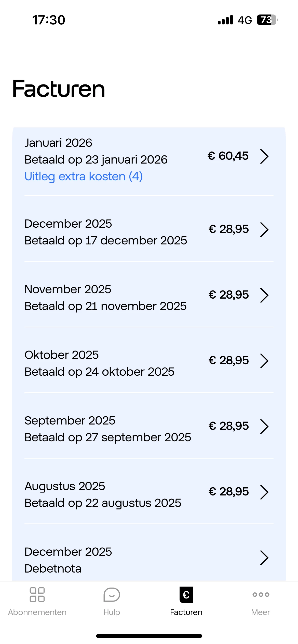Open December 2025 € 28,95 invoice chevron
The width and height of the screenshot is (298, 644).
pos(264,230)
